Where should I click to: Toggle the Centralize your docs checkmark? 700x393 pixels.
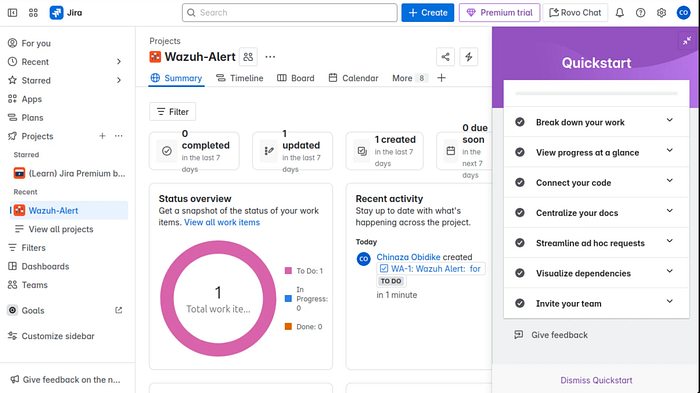(520, 213)
